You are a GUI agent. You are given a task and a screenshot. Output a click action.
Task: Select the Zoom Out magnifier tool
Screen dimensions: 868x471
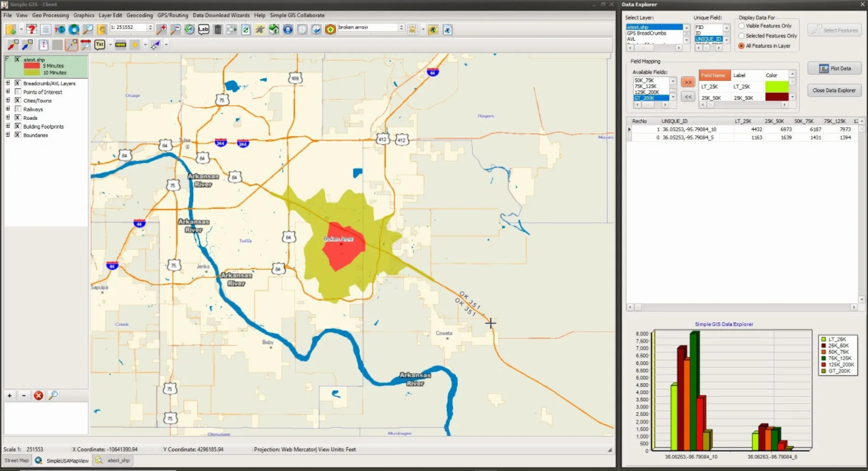click(175, 28)
